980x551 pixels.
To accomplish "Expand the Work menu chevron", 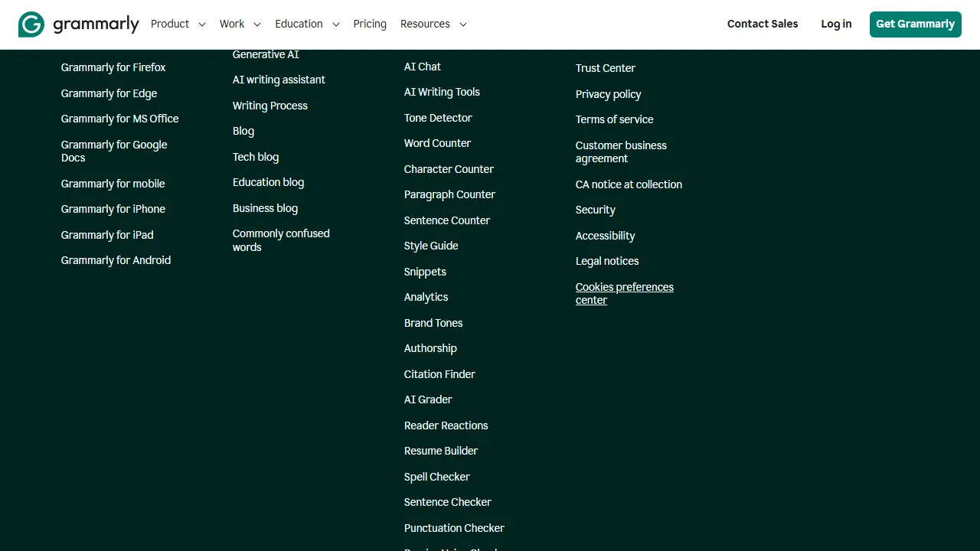I will 257,24.
